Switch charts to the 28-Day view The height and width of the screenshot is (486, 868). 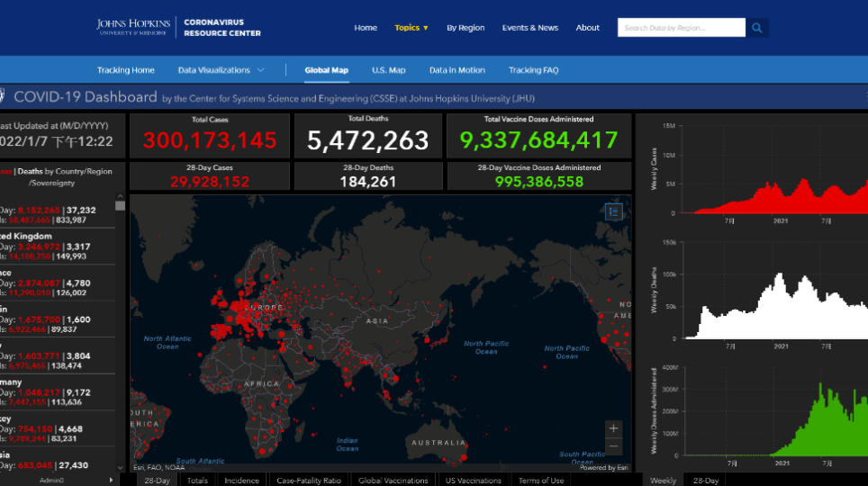click(705, 481)
